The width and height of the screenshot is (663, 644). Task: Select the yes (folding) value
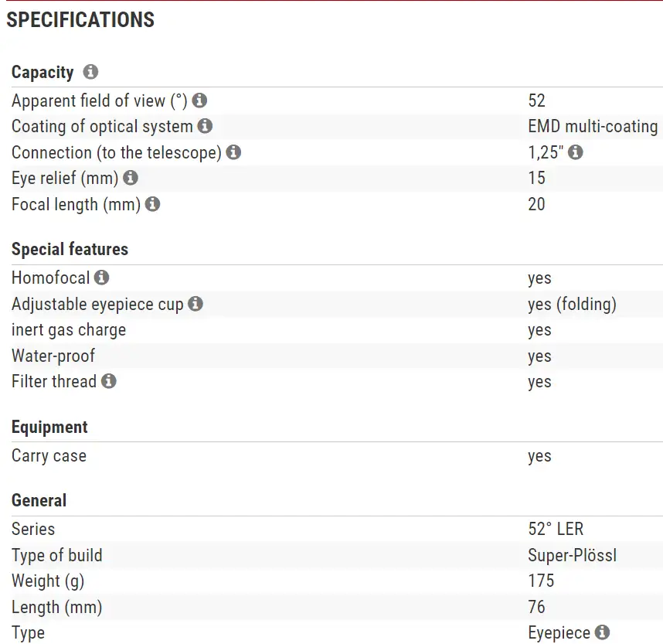pyautogui.click(x=572, y=304)
